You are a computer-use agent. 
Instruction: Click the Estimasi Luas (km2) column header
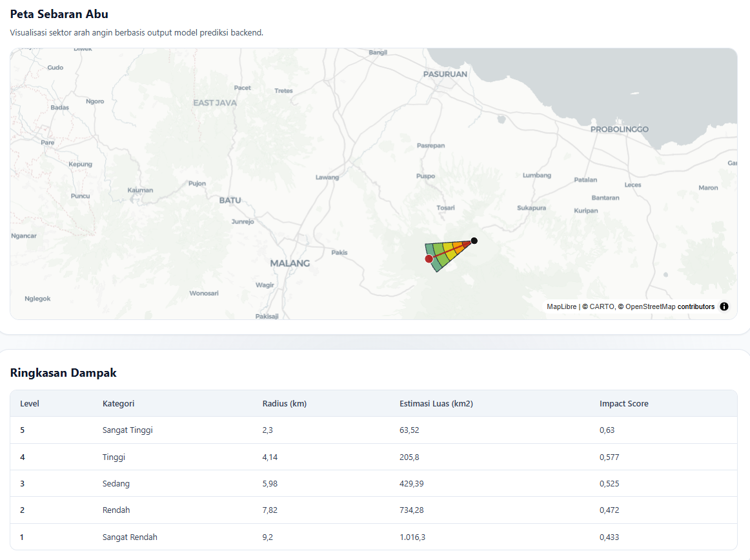pyautogui.click(x=436, y=404)
